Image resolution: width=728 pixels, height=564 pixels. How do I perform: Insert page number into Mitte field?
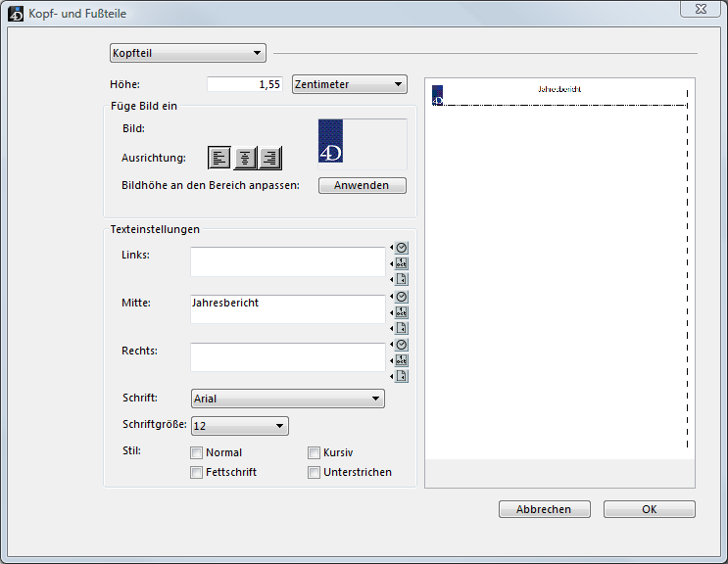click(x=401, y=328)
